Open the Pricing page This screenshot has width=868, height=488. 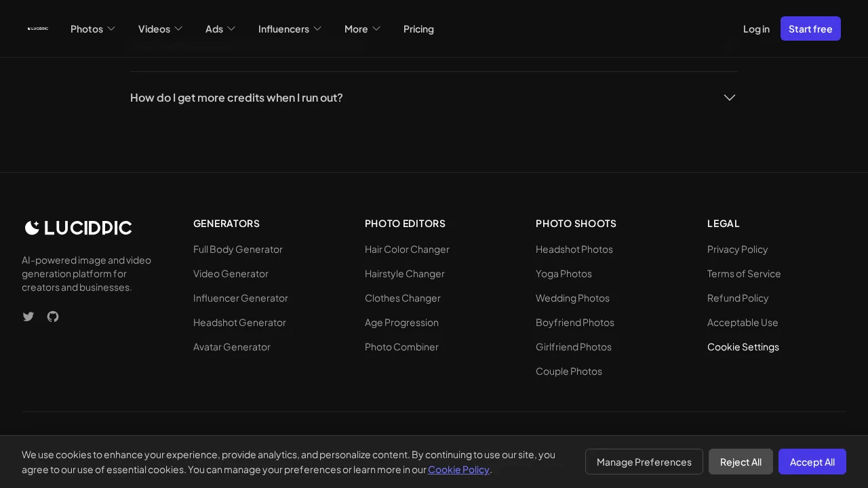point(418,28)
